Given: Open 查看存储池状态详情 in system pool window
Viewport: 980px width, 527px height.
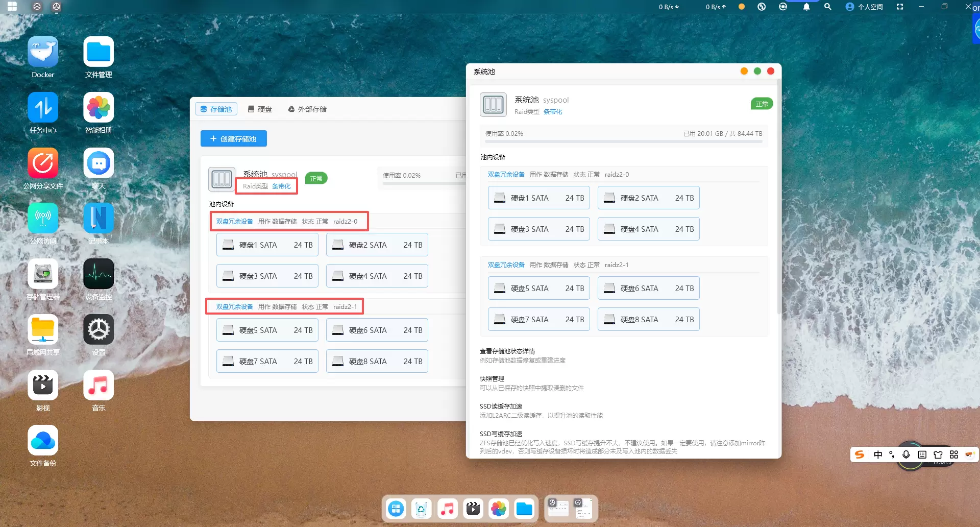Looking at the screenshot, I should (507, 351).
